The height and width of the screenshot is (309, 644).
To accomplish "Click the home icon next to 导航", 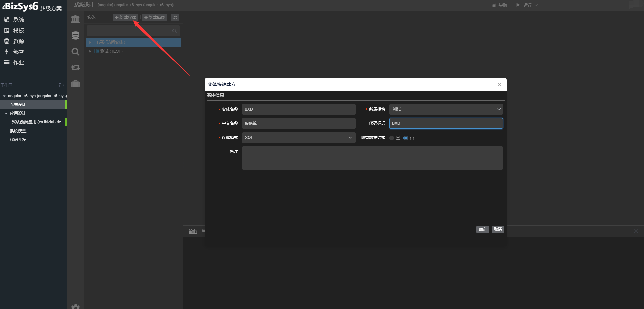I will click(494, 5).
